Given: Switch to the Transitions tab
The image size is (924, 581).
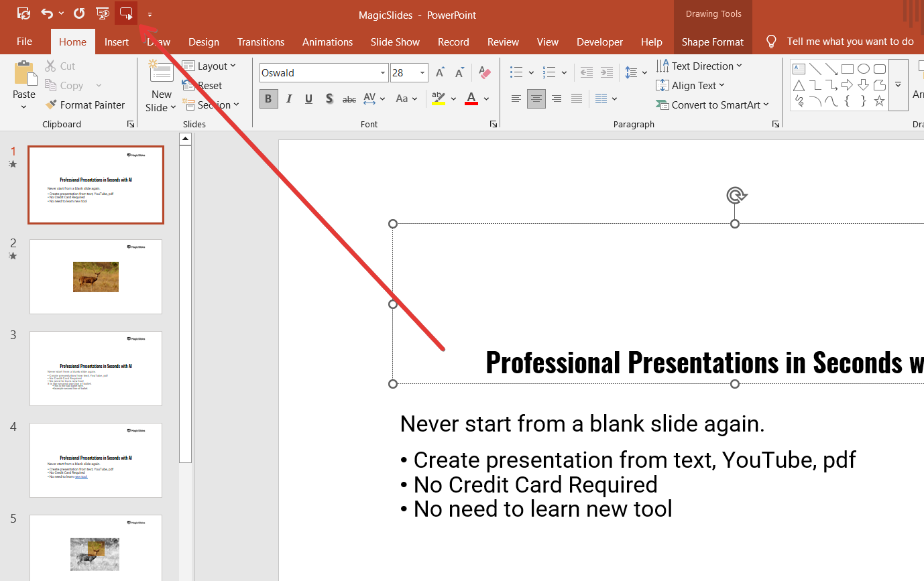Looking at the screenshot, I should coord(260,42).
